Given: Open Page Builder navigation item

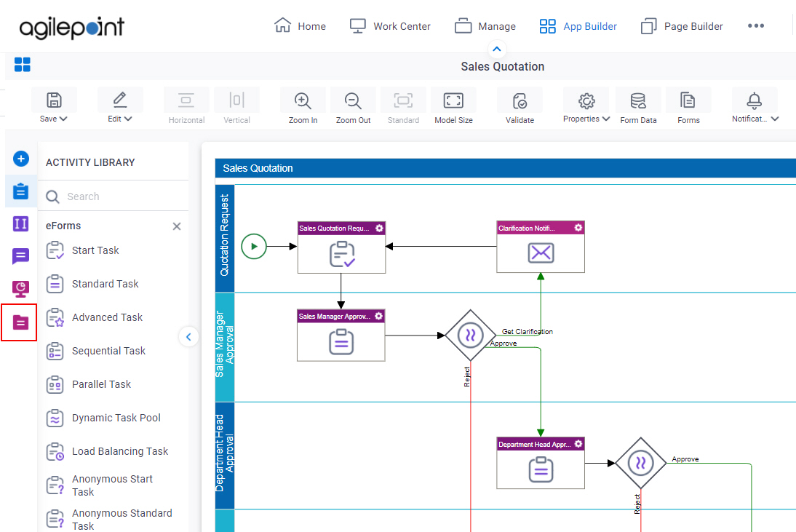Looking at the screenshot, I should point(682,26).
